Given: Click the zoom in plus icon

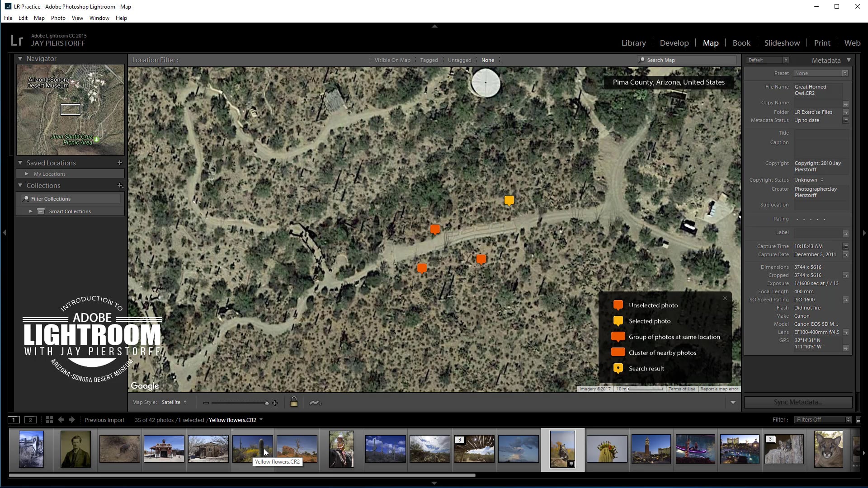Looking at the screenshot, I should pyautogui.click(x=275, y=403).
